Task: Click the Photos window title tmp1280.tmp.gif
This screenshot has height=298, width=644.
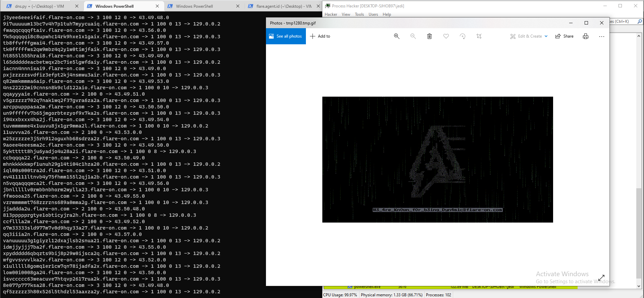Action: coord(293,23)
